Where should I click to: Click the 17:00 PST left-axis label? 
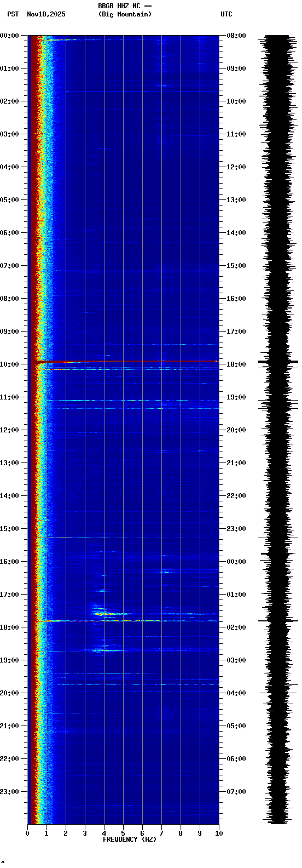pos(9,595)
